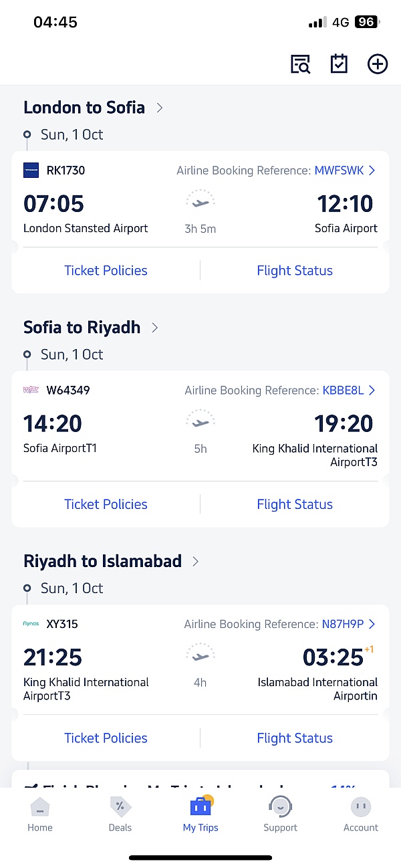Switch to the Deals tab
Screen dimensions: 401x868
click(x=120, y=815)
